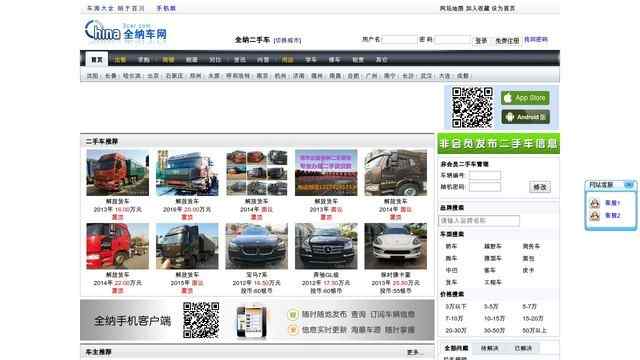The image size is (640, 360).
Task: Filter by price 3万以下
Action: click(x=456, y=306)
